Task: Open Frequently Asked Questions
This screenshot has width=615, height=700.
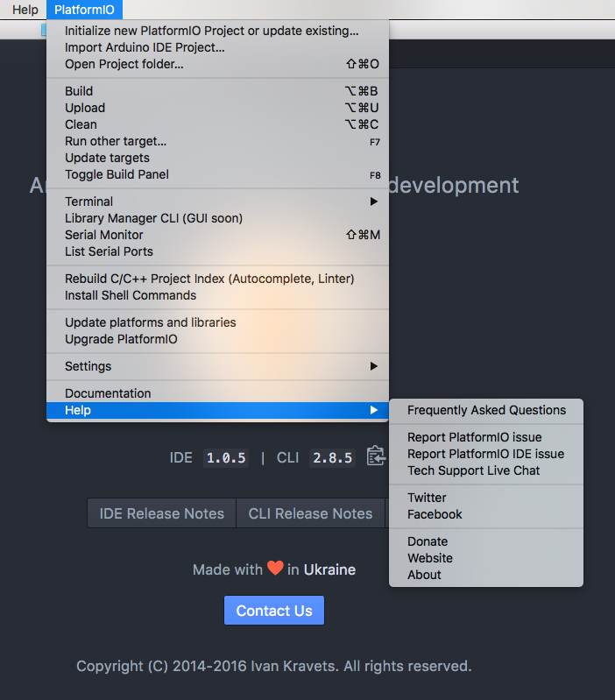Action: pyautogui.click(x=486, y=410)
